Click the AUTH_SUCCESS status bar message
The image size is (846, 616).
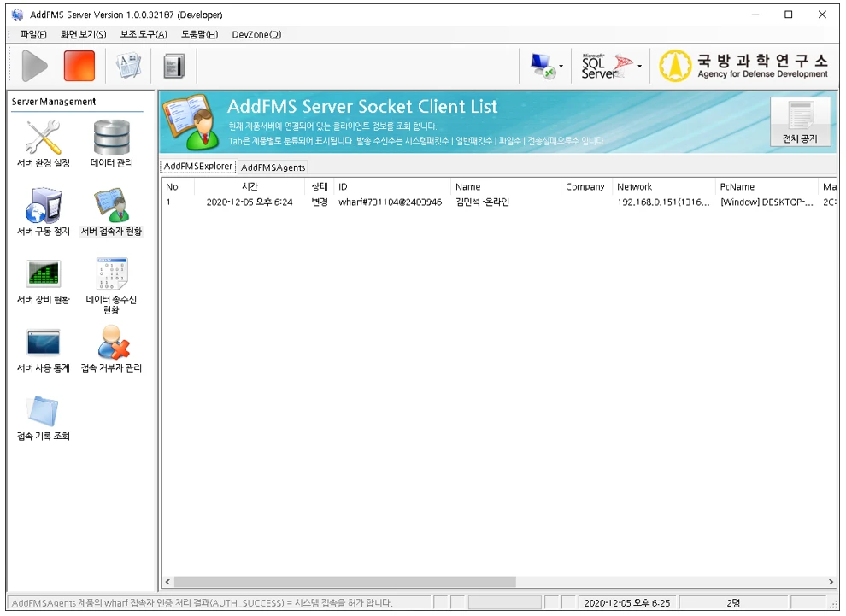coord(203,603)
